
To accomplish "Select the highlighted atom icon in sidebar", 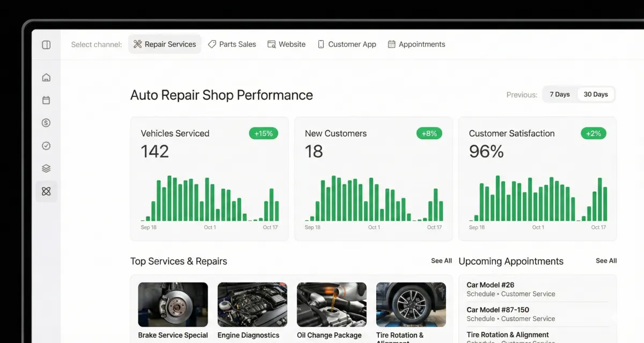I will (46, 191).
